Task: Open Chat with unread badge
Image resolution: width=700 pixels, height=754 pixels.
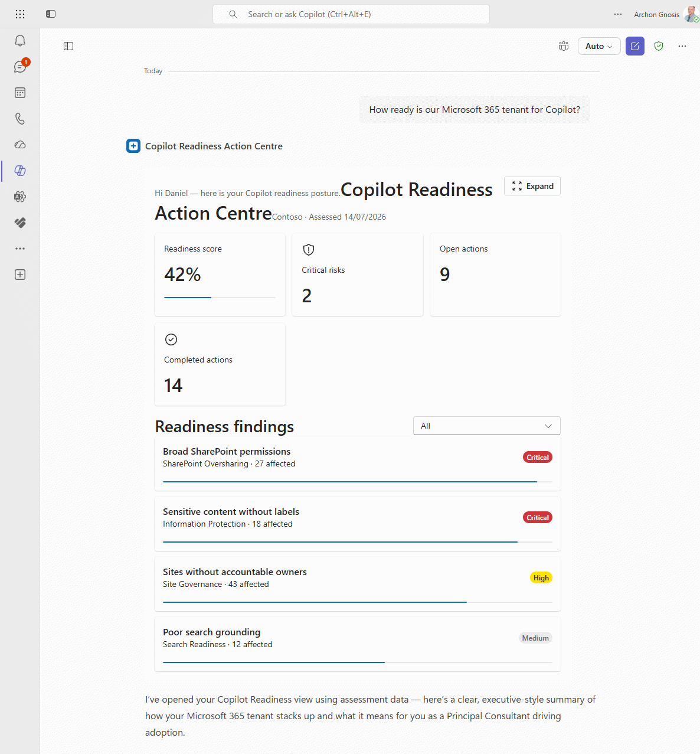Action: tap(20, 67)
